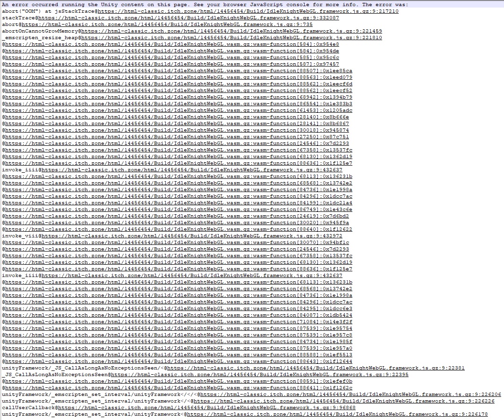Follow the callUserCallback link ending 9:96868
The width and height of the screenshot is (504, 420).
[207, 408]
